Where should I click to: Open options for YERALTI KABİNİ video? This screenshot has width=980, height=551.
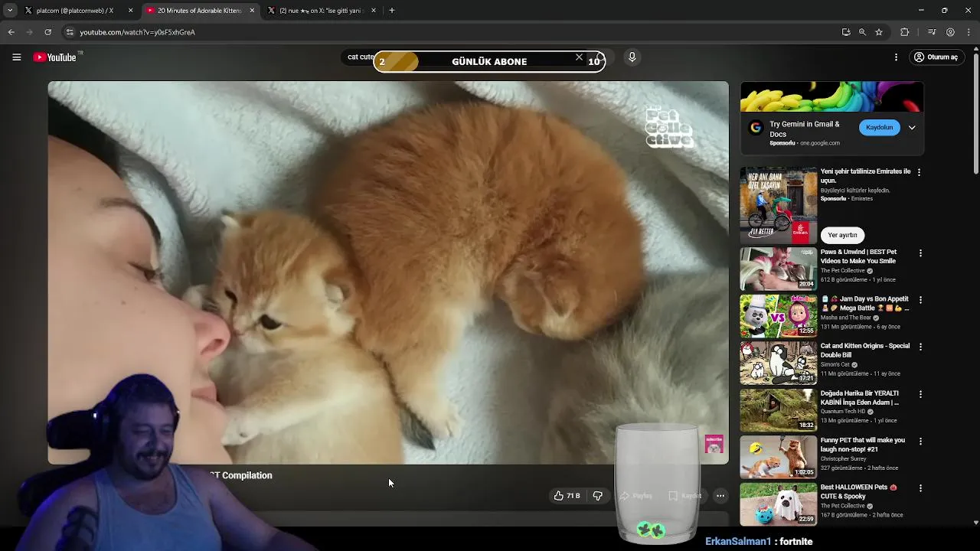pyautogui.click(x=920, y=394)
